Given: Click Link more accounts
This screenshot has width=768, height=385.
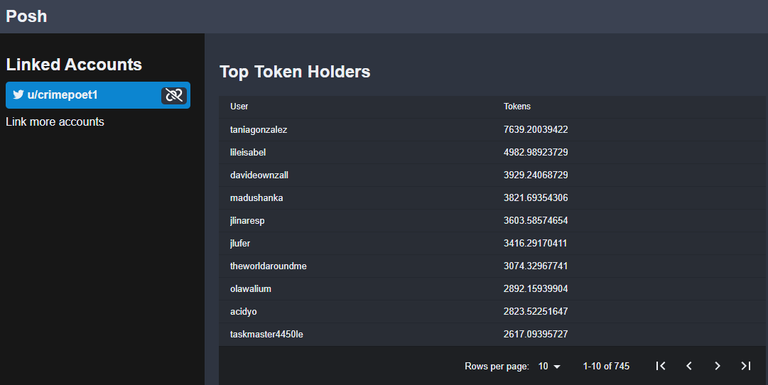Looking at the screenshot, I should (55, 121).
